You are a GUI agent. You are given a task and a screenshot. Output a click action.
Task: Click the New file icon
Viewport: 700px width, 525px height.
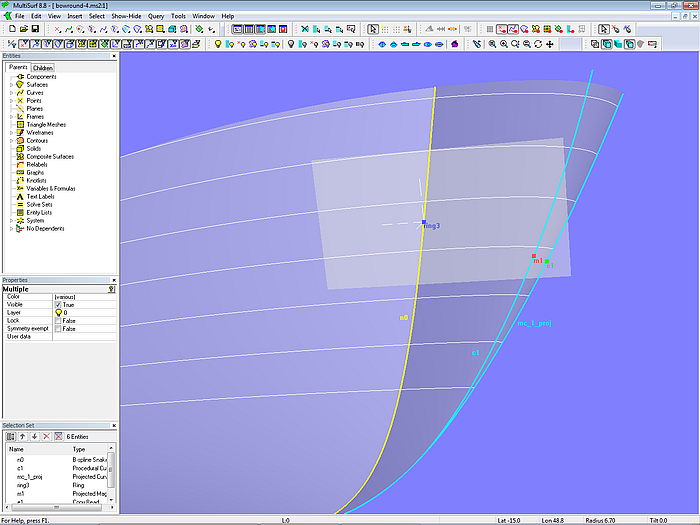pos(10,29)
